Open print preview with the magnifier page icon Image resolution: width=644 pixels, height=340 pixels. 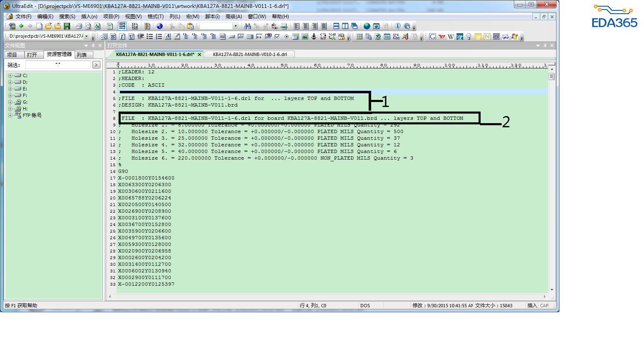(88, 26)
